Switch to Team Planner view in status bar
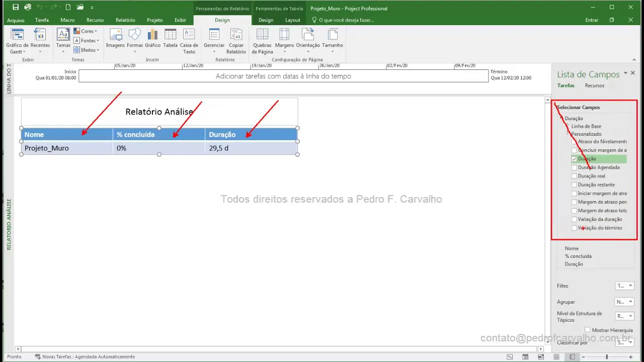Image resolution: width=644 pixels, height=362 pixels. click(541, 356)
